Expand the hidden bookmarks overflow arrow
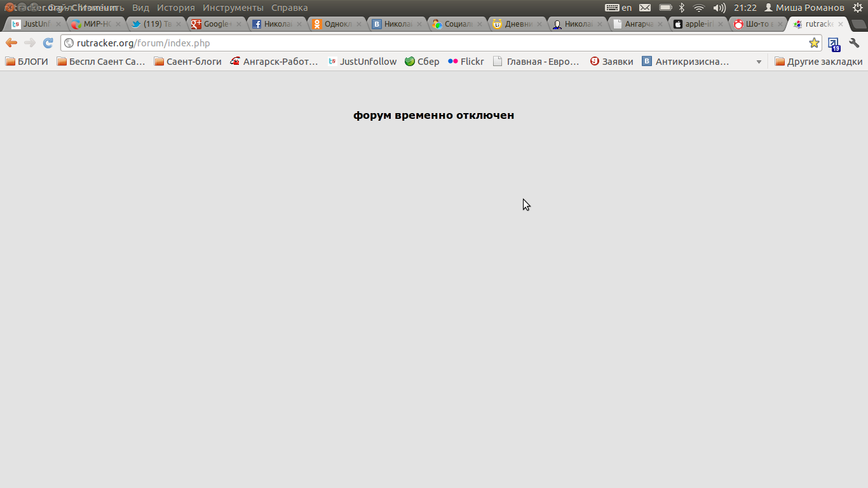Viewport: 868px width, 488px height. [759, 62]
